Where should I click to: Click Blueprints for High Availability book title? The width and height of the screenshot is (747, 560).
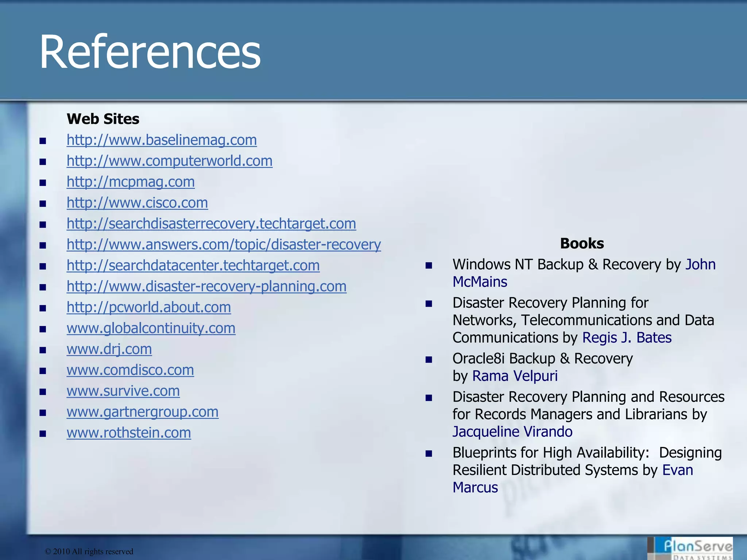[587, 461]
